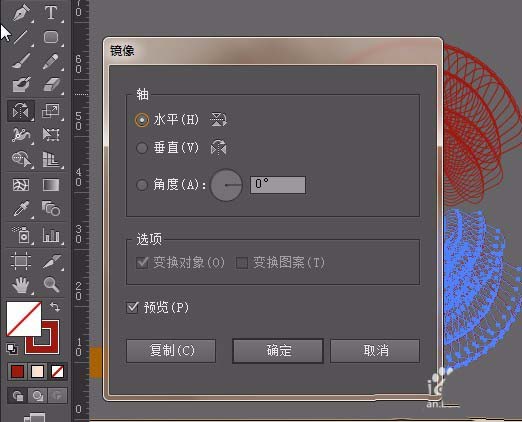This screenshot has height=422, width=522.
Task: Click the angle value input field
Action: click(278, 185)
